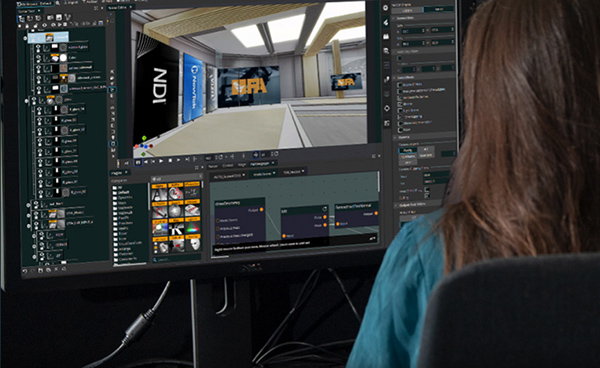
Task: Select the highlighted top container row in the scene tree
Action: point(48,37)
